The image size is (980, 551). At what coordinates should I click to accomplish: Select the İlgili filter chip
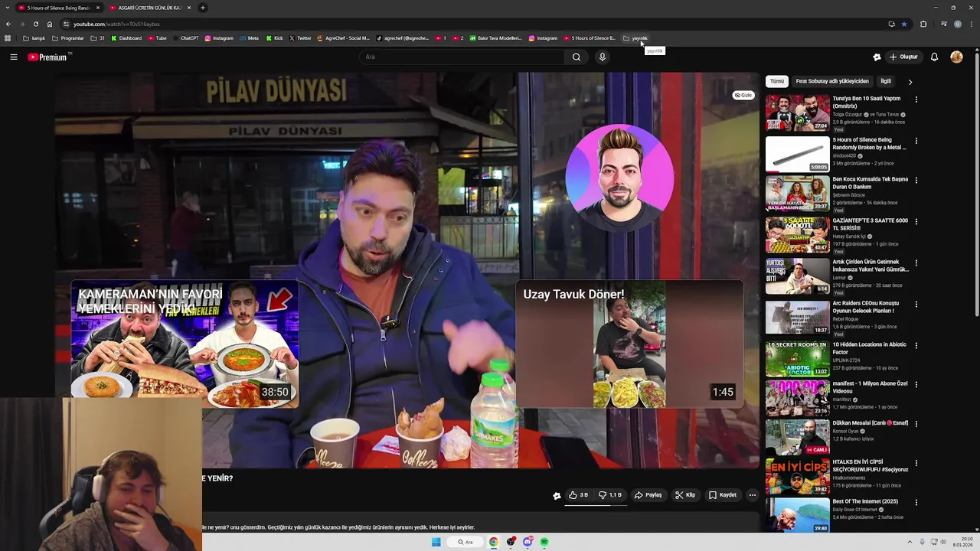[886, 81]
